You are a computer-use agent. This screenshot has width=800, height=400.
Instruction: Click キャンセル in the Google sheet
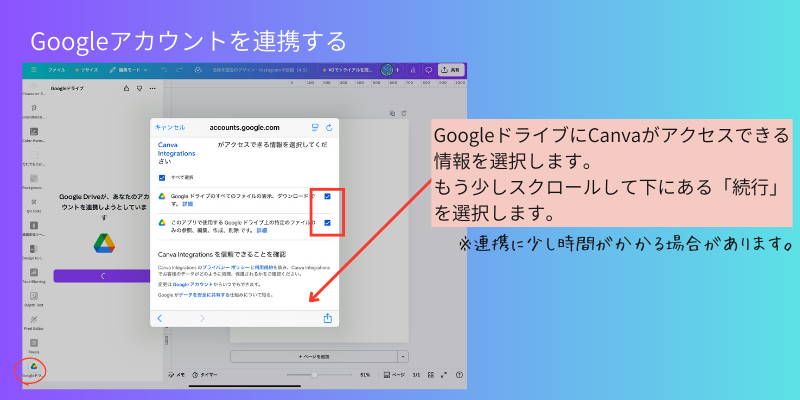[169, 128]
